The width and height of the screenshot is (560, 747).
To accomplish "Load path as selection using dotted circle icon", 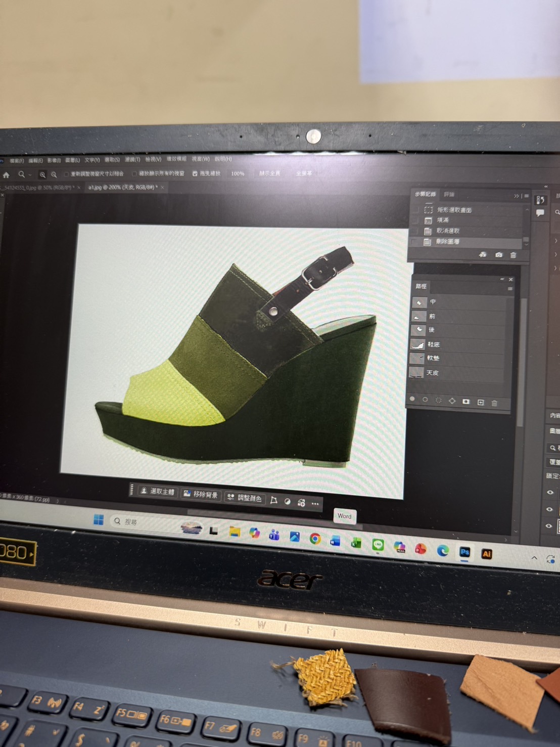I will pyautogui.click(x=438, y=401).
